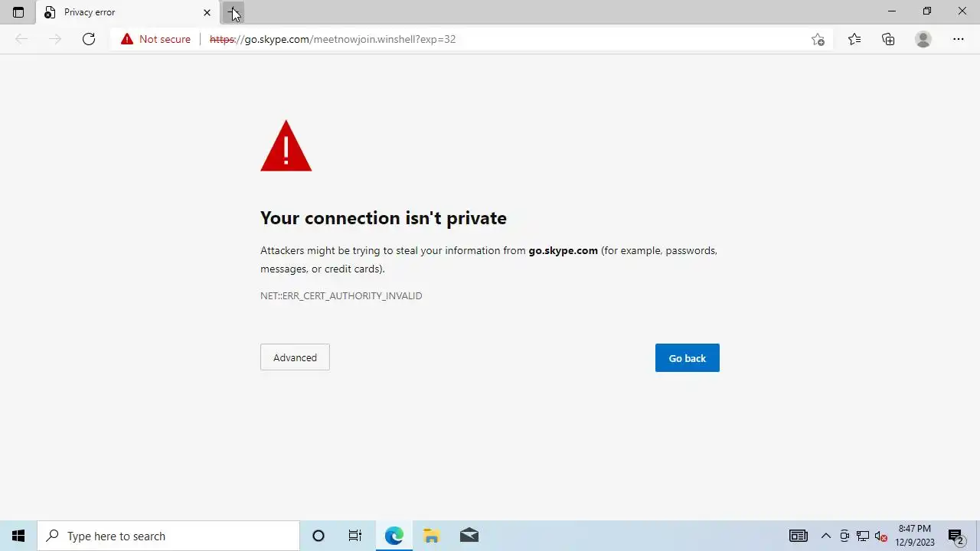Go back using the back arrow
The image size is (980, 551).
point(21,39)
